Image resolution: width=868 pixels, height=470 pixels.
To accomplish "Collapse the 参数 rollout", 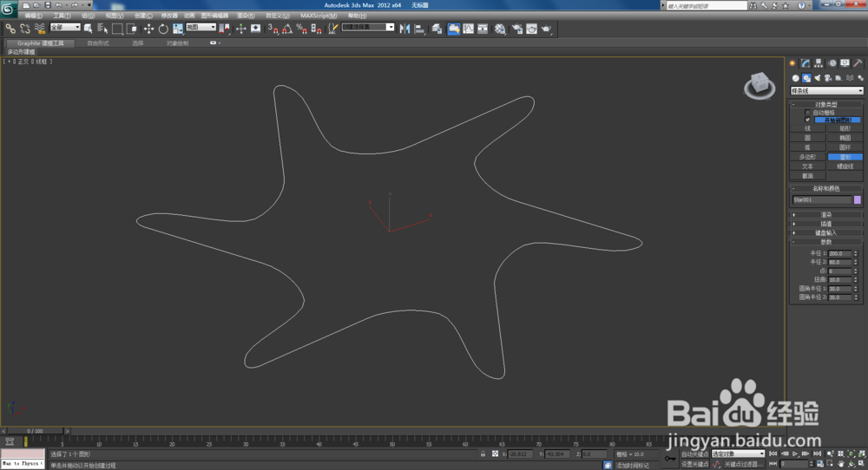I will 826,242.
